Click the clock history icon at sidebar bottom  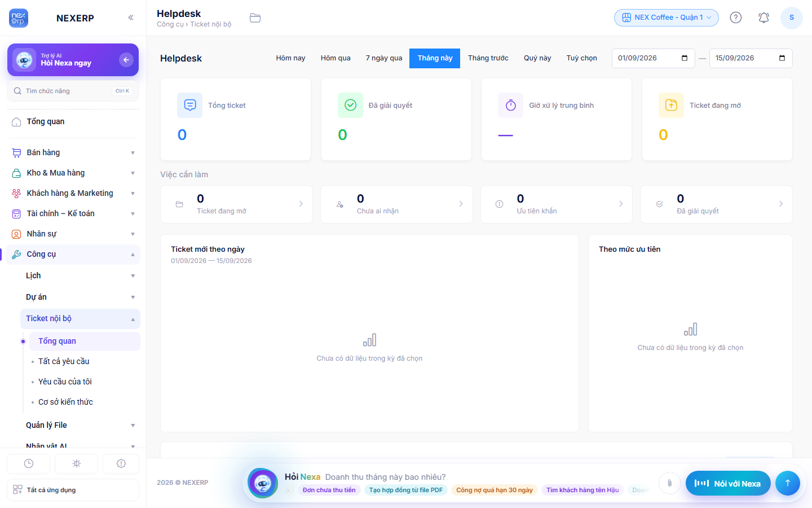coord(29,463)
